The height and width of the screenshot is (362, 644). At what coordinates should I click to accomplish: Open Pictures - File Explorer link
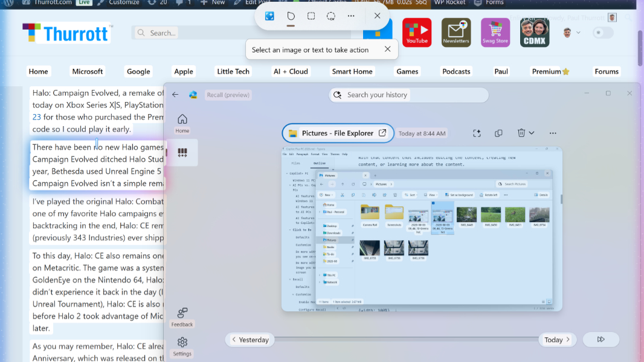tap(338, 133)
